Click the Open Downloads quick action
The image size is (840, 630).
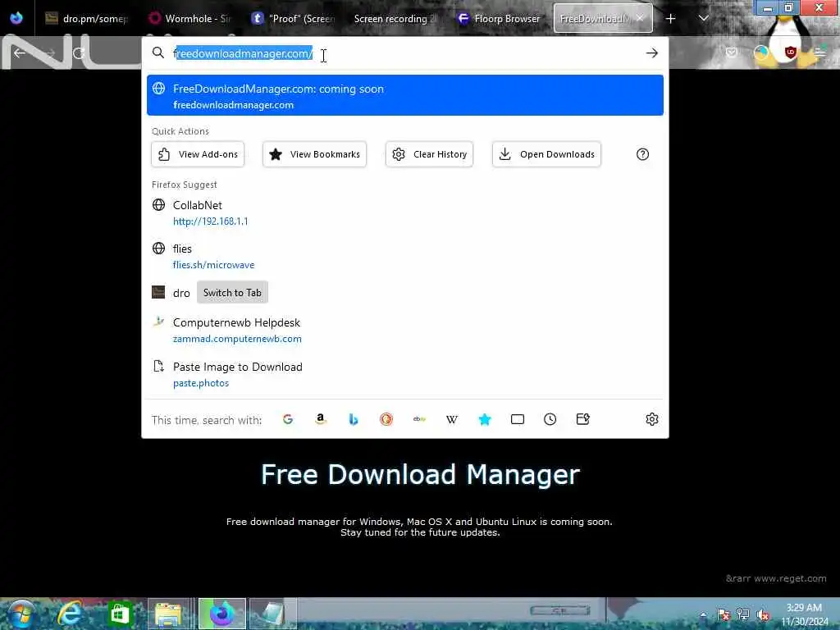point(546,154)
